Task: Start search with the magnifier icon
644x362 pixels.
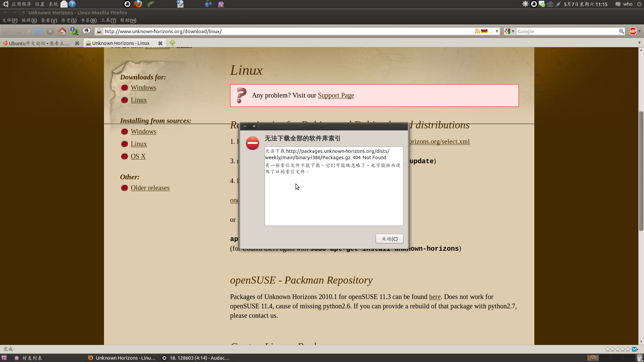Action: [x=622, y=31]
